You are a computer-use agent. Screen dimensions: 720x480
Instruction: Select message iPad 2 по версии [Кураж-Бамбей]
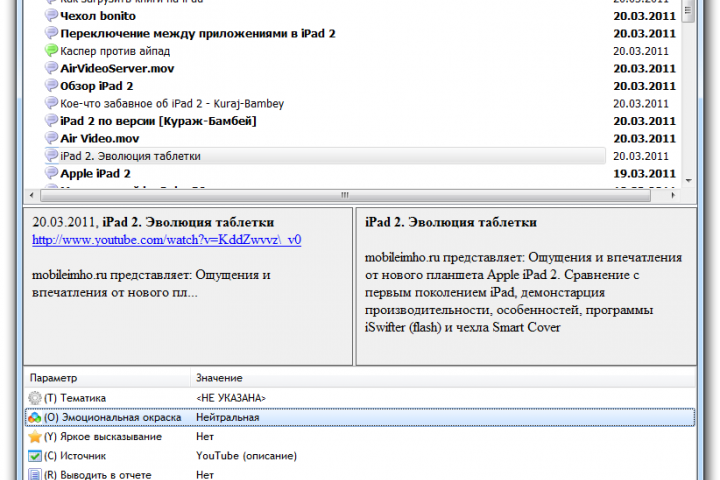(x=158, y=121)
